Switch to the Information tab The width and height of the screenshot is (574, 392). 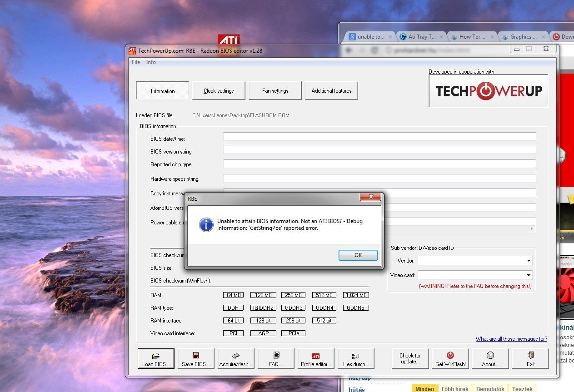pyautogui.click(x=162, y=91)
